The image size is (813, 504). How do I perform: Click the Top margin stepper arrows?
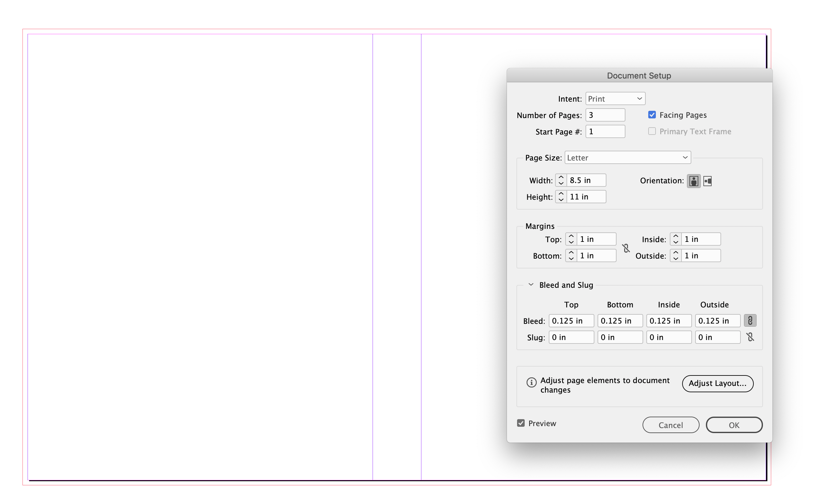tap(571, 239)
